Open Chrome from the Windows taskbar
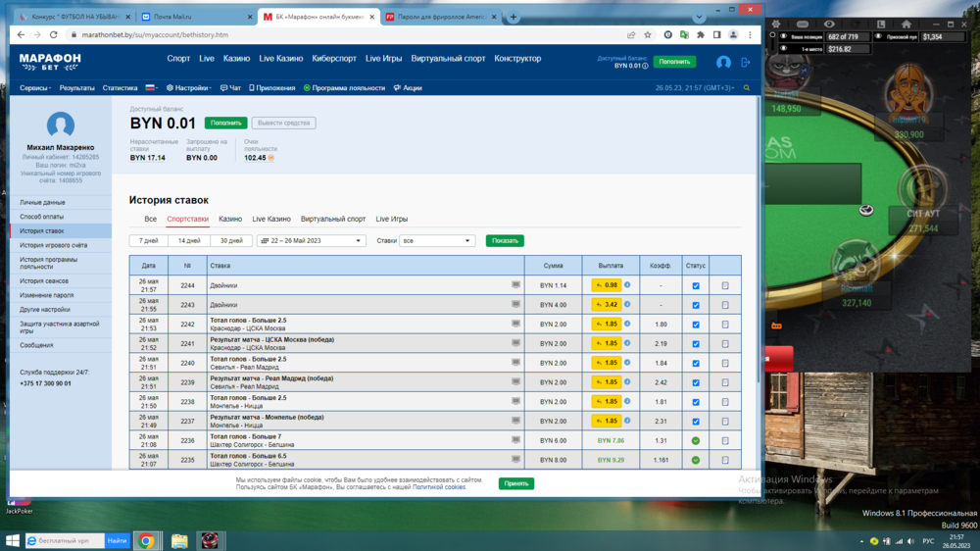Image resolution: width=980 pixels, height=551 pixels. 146,540
